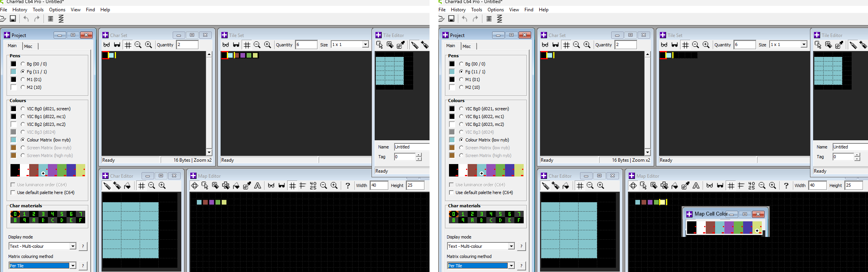Click Name field 'Untitled' in left Tile Editor
868x272 pixels.
point(412,147)
